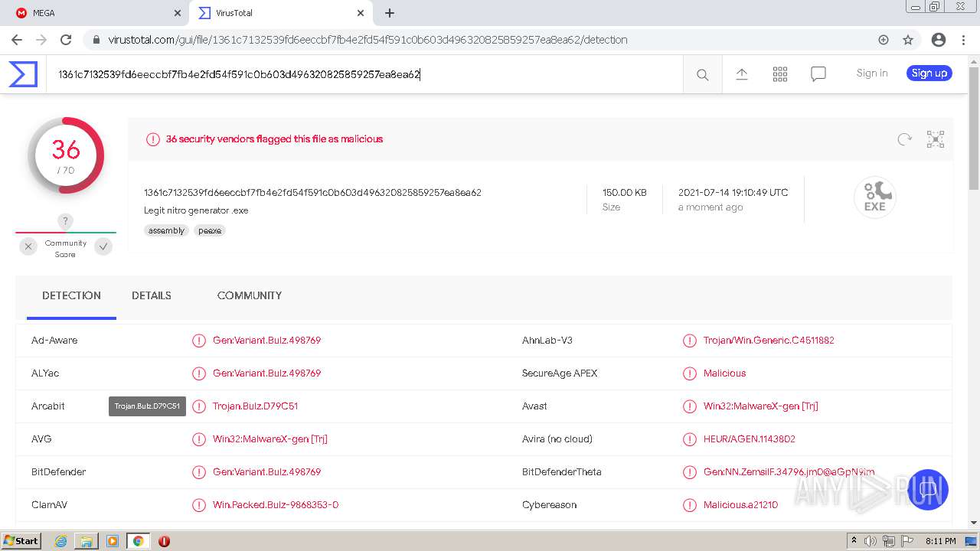Click the reanalyze refresh icon
Viewport: 980px width, 551px height.
[x=904, y=139]
